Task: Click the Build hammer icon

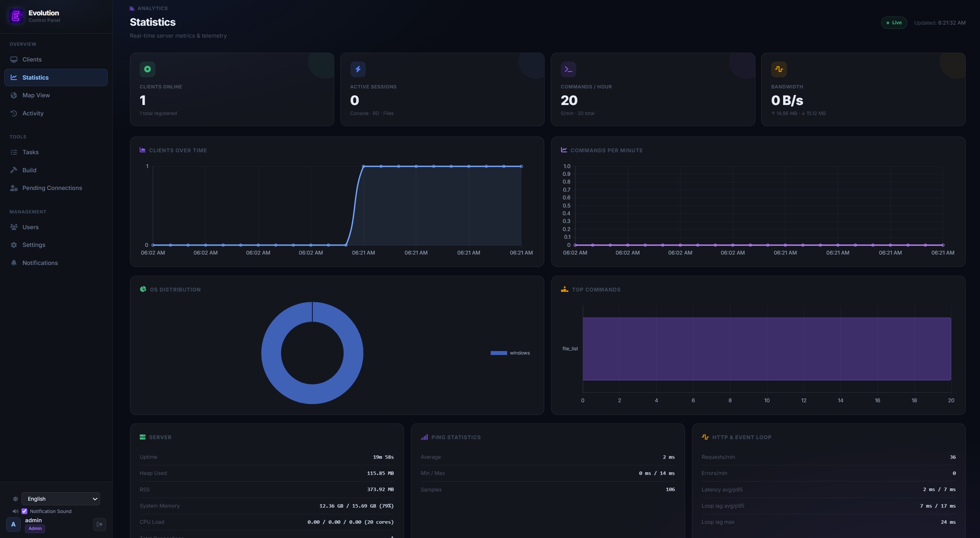Action: point(14,170)
